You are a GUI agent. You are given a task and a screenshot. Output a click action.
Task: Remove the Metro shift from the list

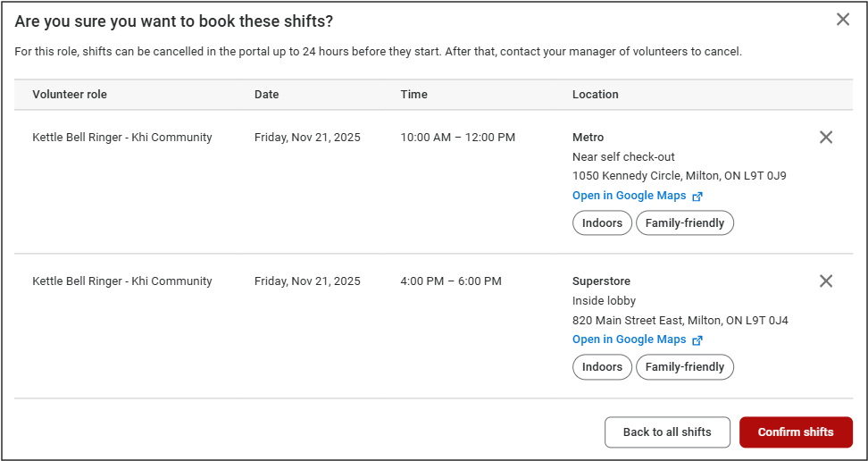pyautogui.click(x=826, y=138)
